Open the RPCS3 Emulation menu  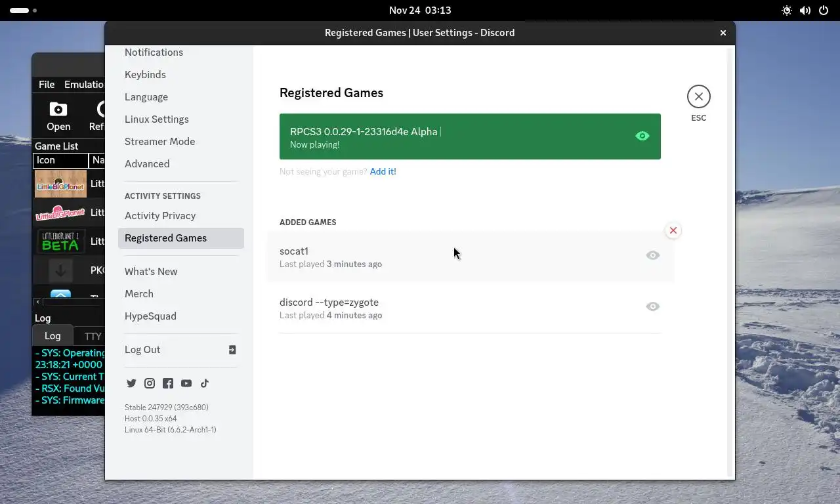click(84, 85)
